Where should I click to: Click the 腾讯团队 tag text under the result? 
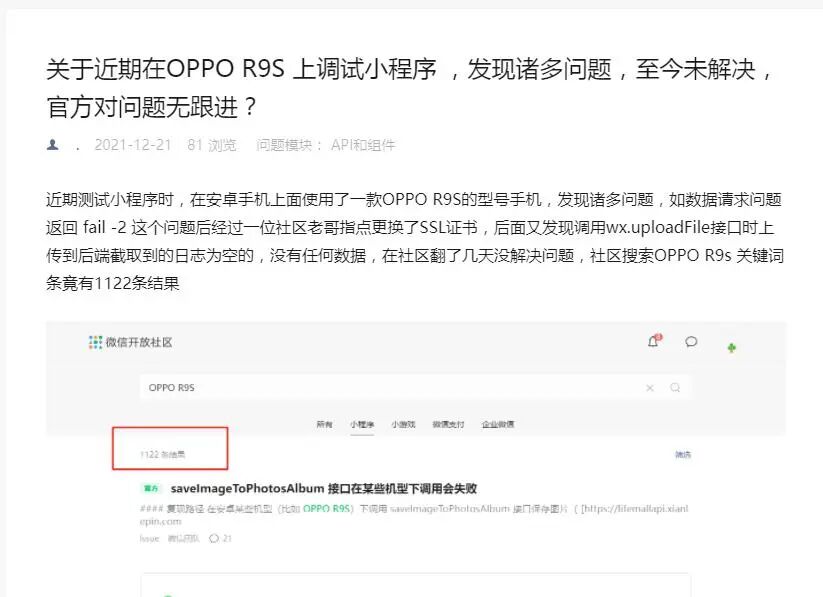[183, 538]
